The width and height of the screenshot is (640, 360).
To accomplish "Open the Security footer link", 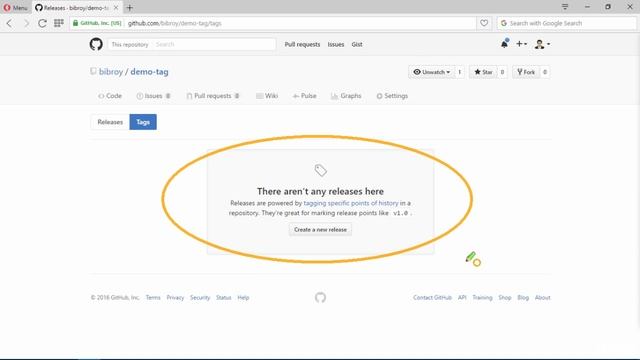I will click(x=200, y=298).
